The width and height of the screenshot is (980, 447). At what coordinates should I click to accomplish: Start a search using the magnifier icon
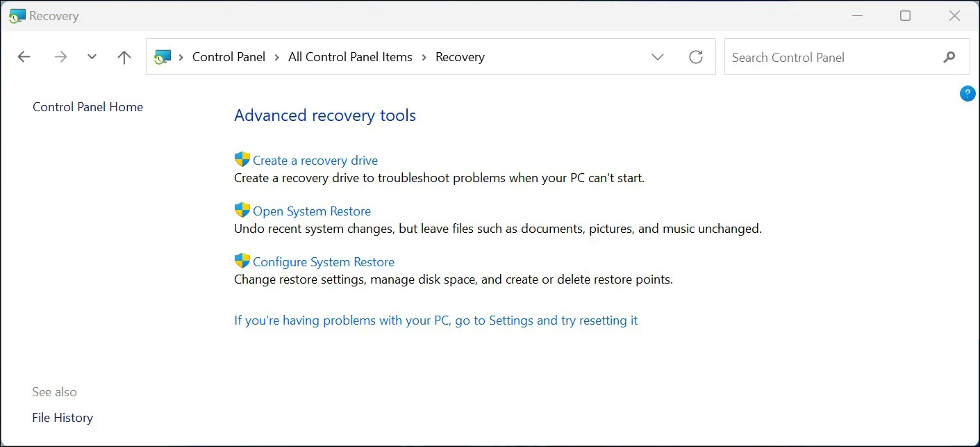tap(949, 57)
